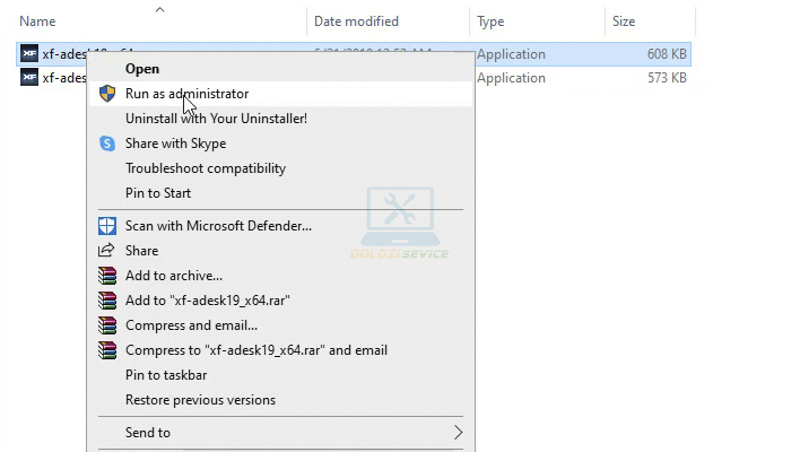Choose Open from the context menu
This screenshot has height=452, width=800.
tap(142, 69)
